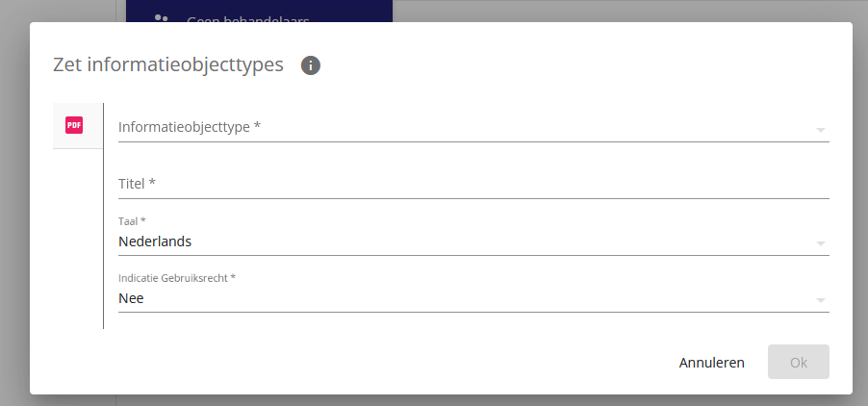Click the info icon beside the dialog title
The image size is (868, 406).
(311, 65)
